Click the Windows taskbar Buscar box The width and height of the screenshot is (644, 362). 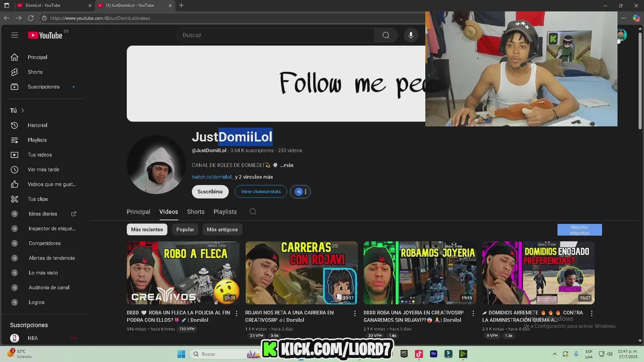[x=217, y=354]
